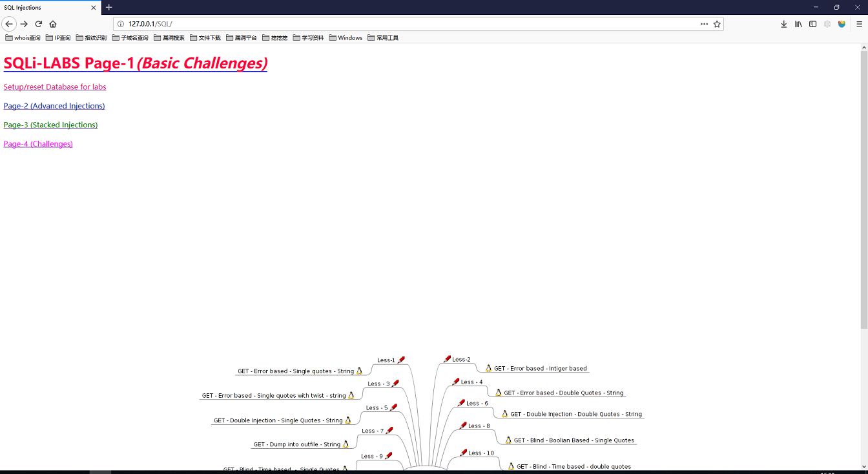The height and width of the screenshot is (474, 868).
Task: Click 'GET - Double Injection - Double Quotes - String'
Action: click(576, 414)
